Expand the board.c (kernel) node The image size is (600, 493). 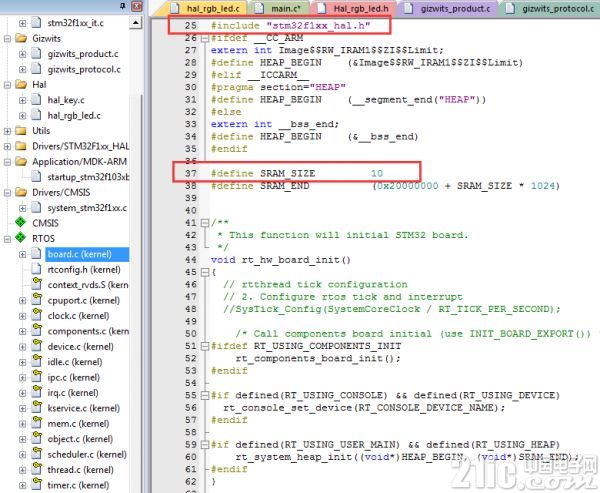click(x=23, y=254)
